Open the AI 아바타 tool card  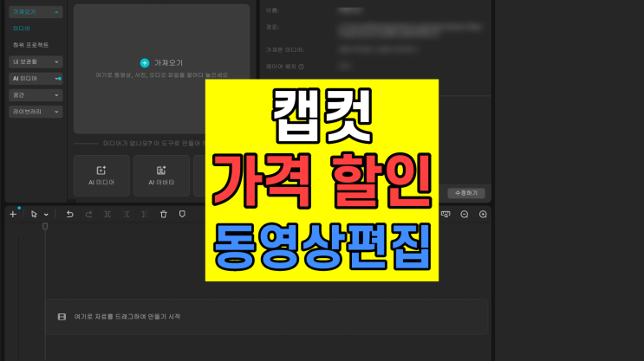(161, 176)
